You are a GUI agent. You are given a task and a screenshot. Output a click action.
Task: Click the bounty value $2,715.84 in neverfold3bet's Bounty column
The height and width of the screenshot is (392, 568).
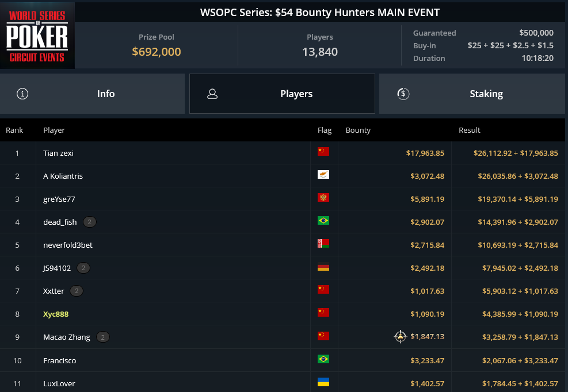[x=427, y=245]
